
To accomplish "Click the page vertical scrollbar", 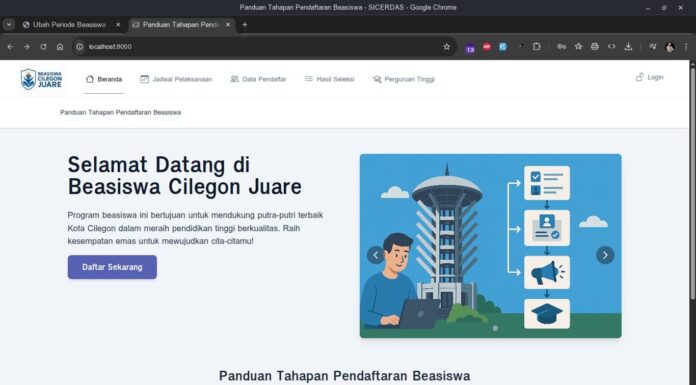I will [x=692, y=182].
